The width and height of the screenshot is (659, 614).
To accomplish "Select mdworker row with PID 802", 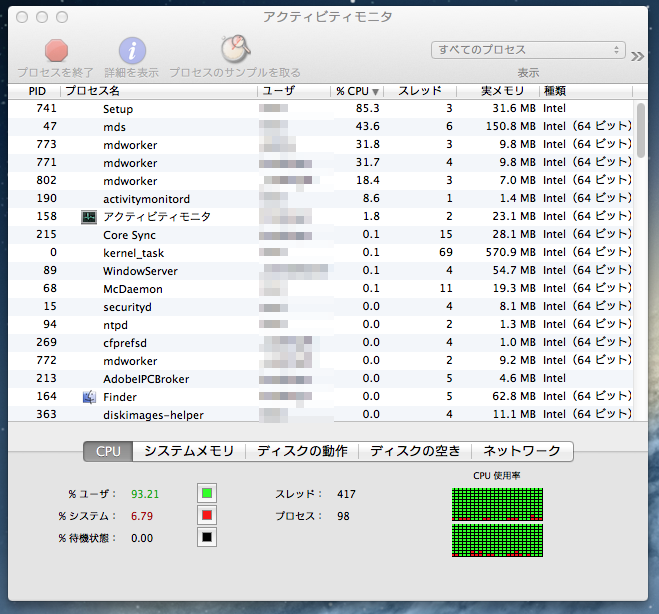I will (320, 181).
